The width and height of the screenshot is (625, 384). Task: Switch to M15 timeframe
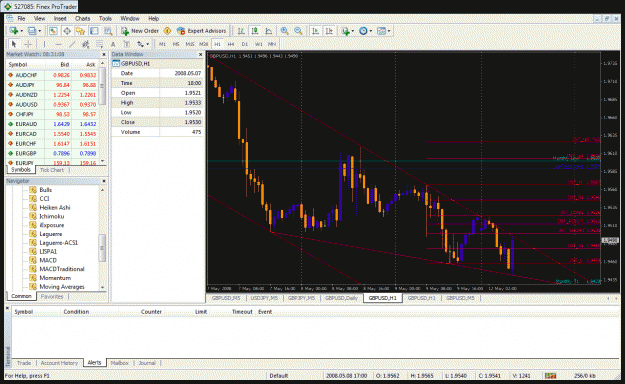[190, 44]
